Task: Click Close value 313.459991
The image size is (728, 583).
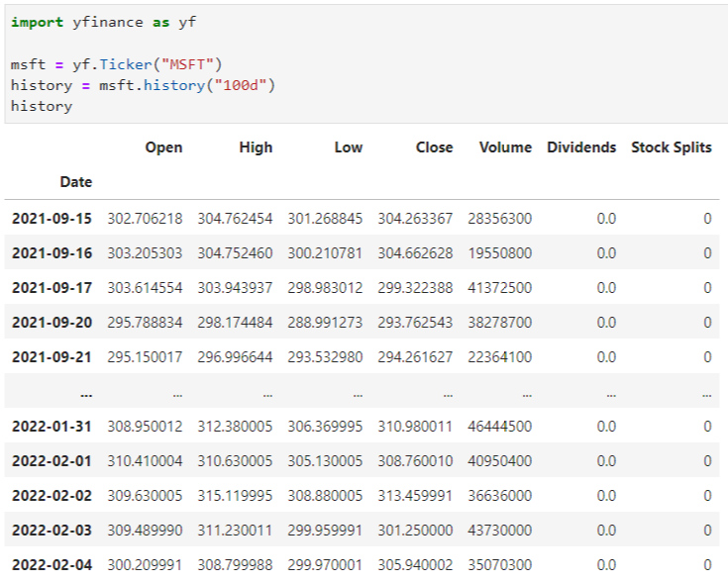Action: (415, 496)
